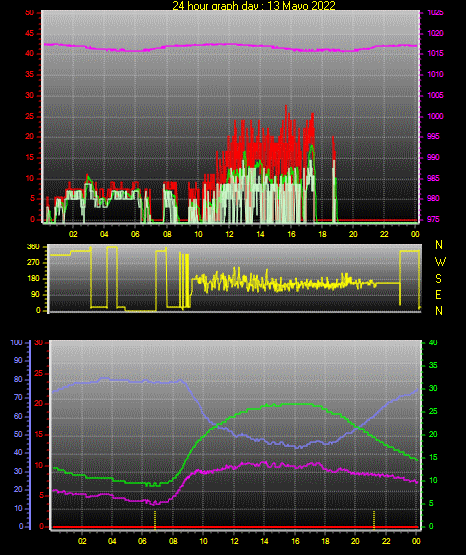The width and height of the screenshot is (466, 555).
Task: Click the 975 pressure axis label
Action: [x=433, y=219]
